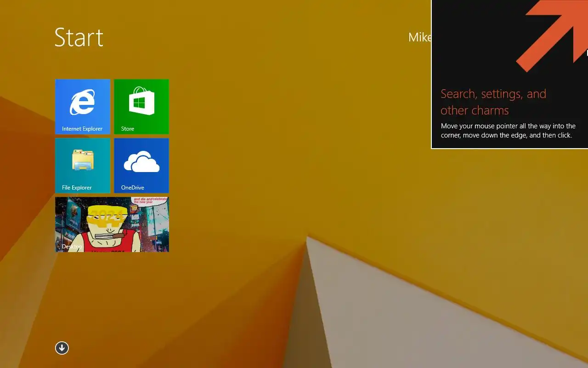Open the OneDrive tile
The height and width of the screenshot is (368, 588).
141,166
